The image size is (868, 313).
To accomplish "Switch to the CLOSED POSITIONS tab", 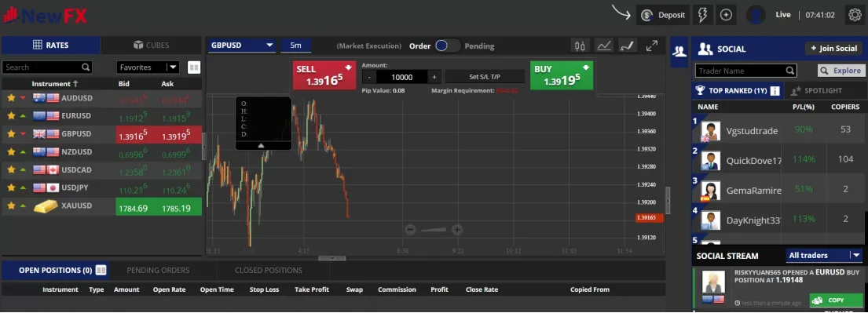I will pyautogui.click(x=269, y=271).
